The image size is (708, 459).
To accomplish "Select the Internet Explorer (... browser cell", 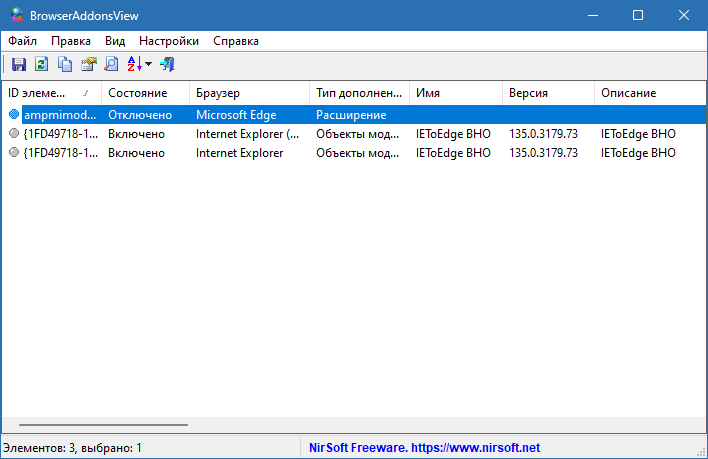I will pos(247,134).
